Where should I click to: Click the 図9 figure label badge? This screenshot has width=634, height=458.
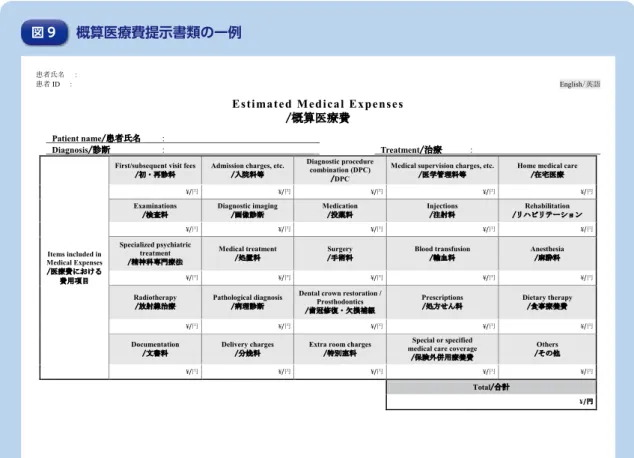(x=44, y=32)
